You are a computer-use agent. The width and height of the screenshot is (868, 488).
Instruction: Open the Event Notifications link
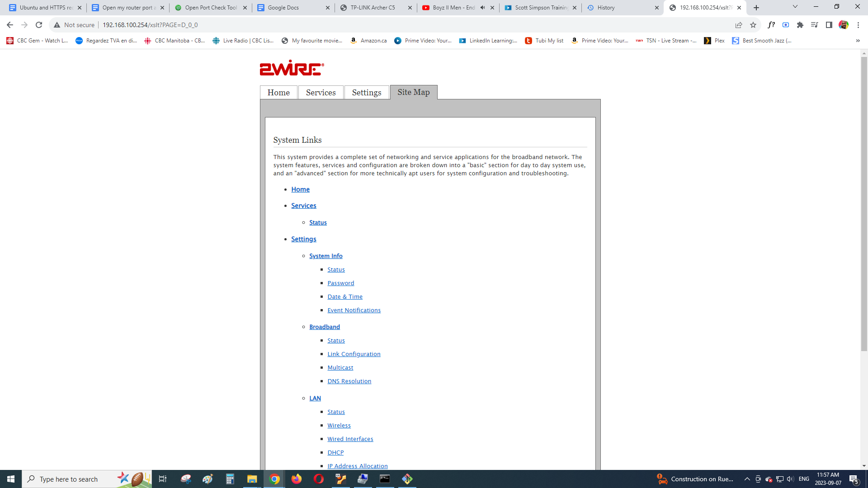(354, 310)
